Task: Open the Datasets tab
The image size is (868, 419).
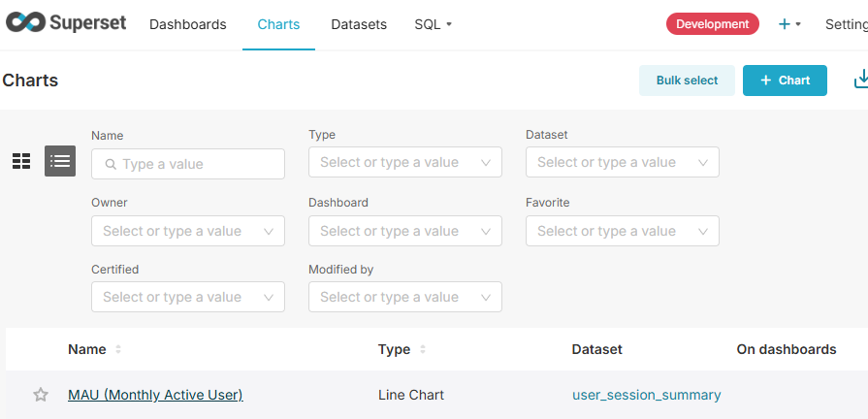Action: tap(359, 24)
